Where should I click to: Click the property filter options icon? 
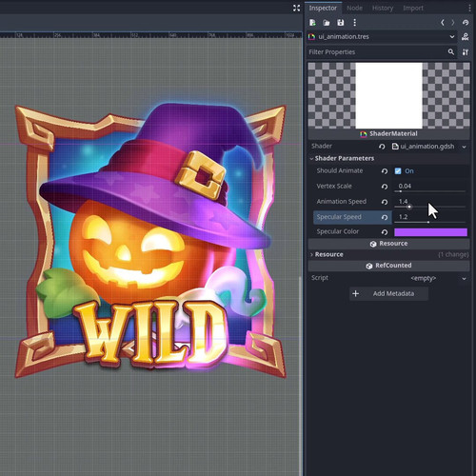(466, 52)
